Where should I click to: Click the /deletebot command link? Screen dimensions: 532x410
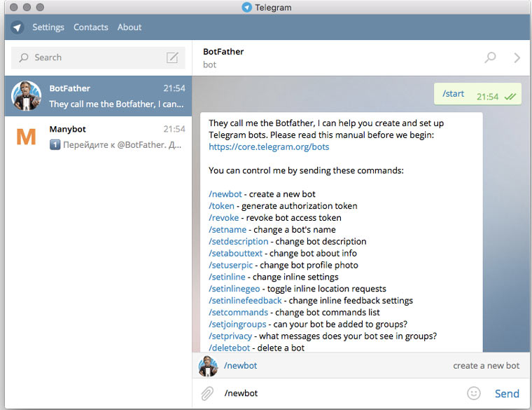[229, 348]
